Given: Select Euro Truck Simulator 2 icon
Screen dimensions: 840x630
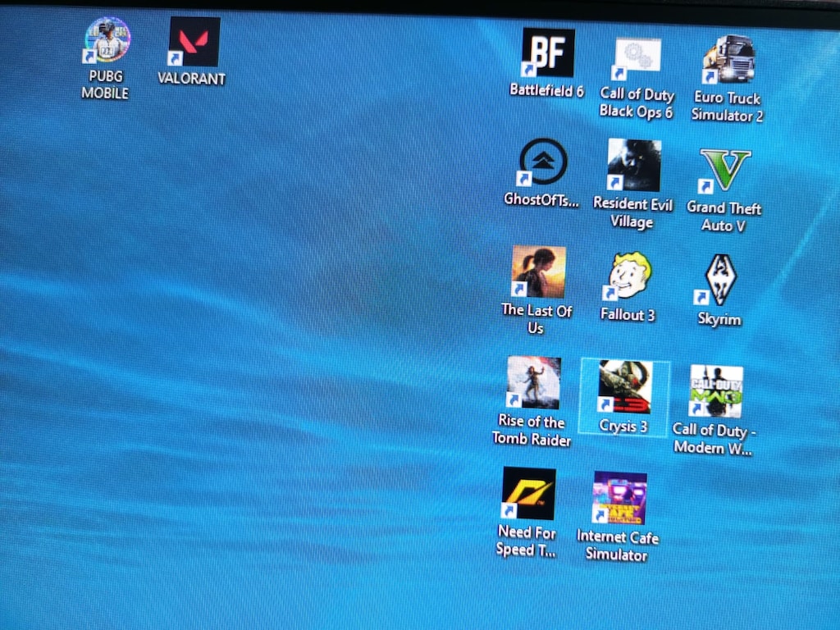Looking at the screenshot, I should pos(728,59).
